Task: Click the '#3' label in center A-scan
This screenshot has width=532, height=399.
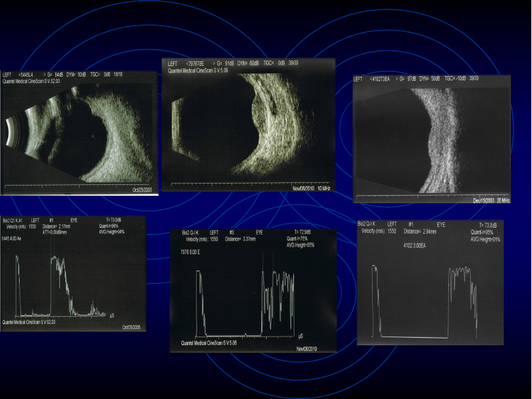Action: [x=232, y=232]
